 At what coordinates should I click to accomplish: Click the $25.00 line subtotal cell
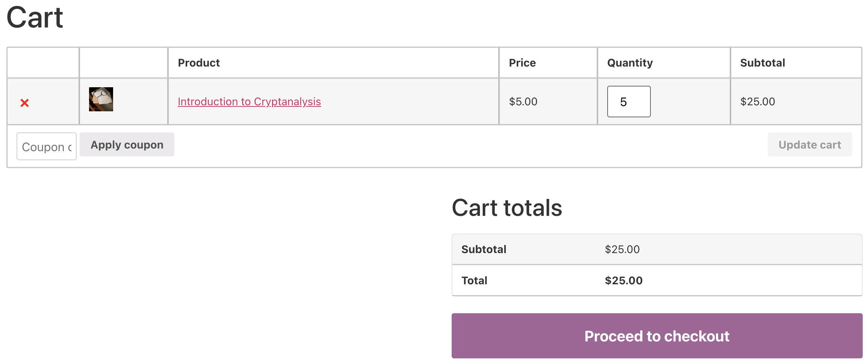point(757,101)
